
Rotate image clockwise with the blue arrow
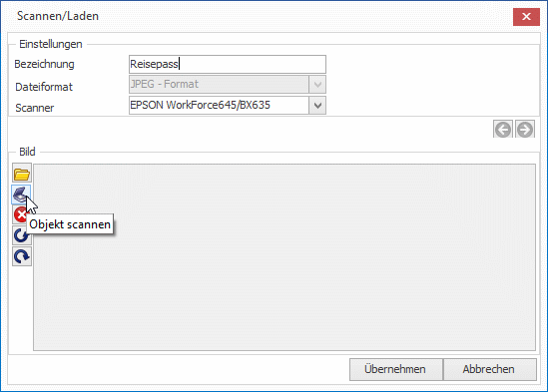pyautogui.click(x=22, y=256)
